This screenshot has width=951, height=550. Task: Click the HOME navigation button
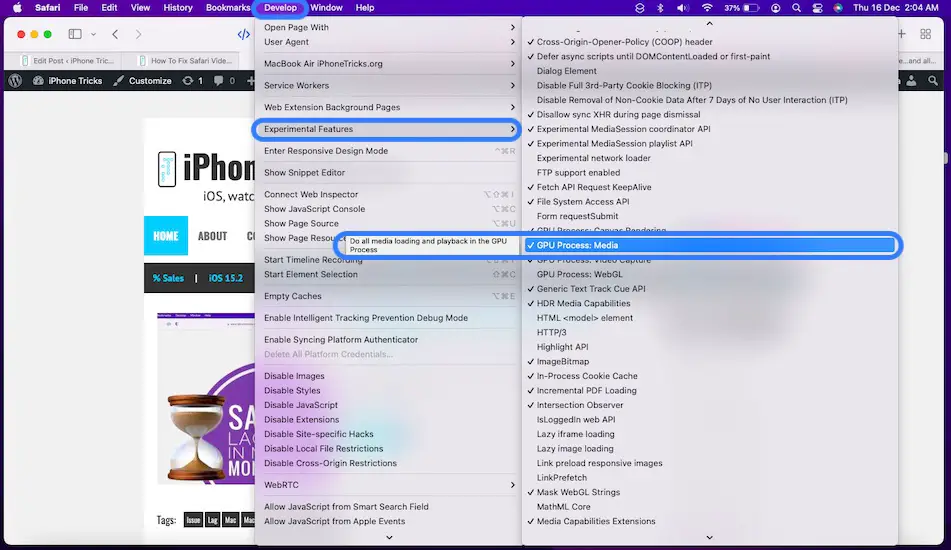pyautogui.click(x=165, y=236)
